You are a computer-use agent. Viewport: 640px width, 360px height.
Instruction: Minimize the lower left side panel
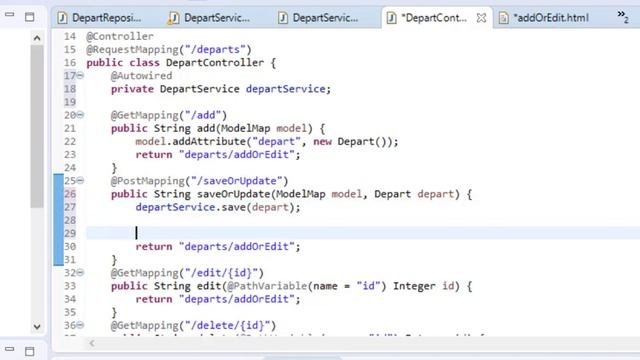coord(9,349)
